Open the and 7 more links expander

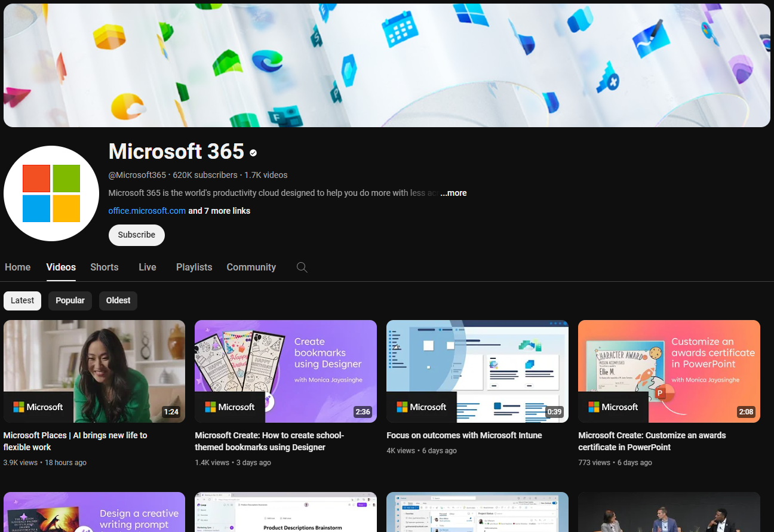pyautogui.click(x=219, y=211)
